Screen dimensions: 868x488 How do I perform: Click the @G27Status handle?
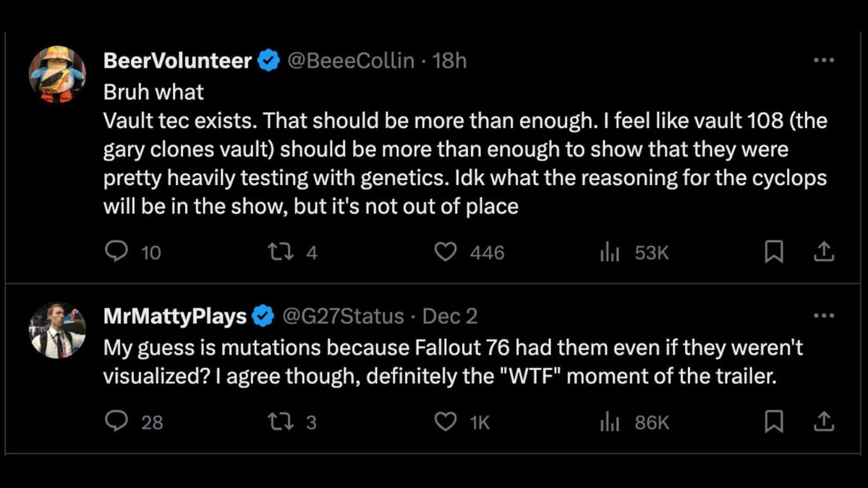click(342, 316)
